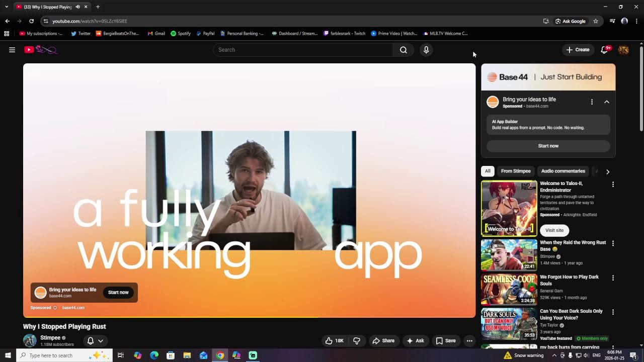Click the search magnifier button
644x362 pixels.
(x=404, y=50)
